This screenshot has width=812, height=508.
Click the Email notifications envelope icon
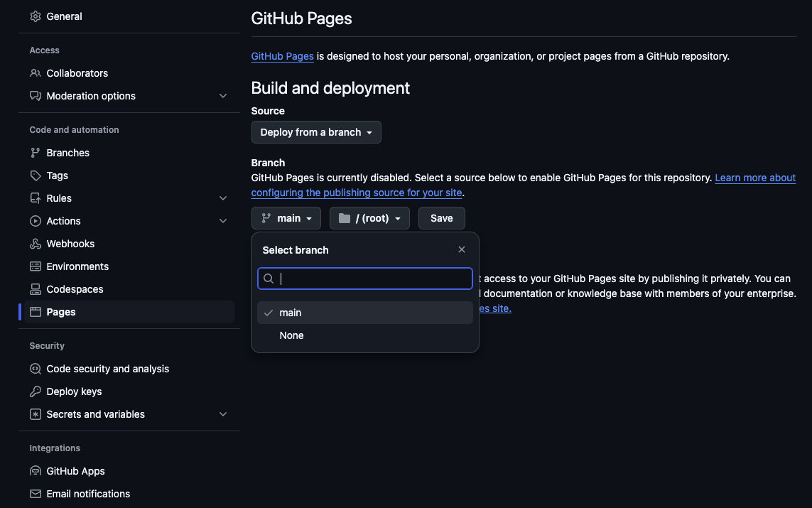click(36, 494)
